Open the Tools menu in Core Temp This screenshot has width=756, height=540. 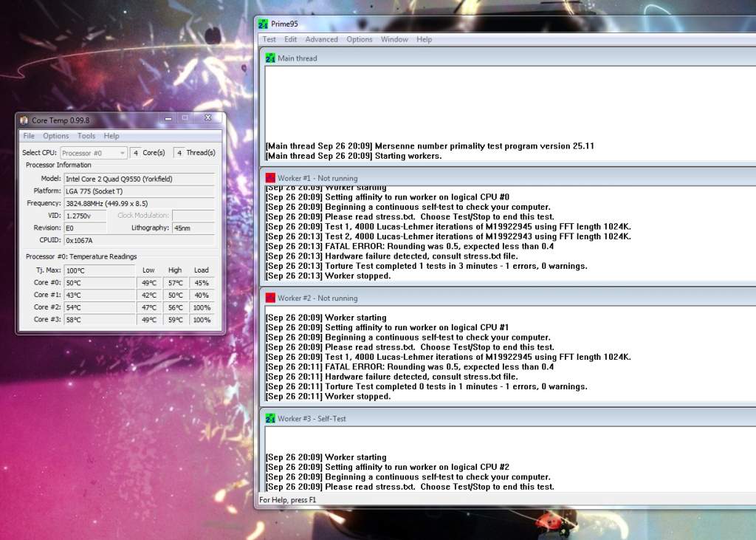86,136
